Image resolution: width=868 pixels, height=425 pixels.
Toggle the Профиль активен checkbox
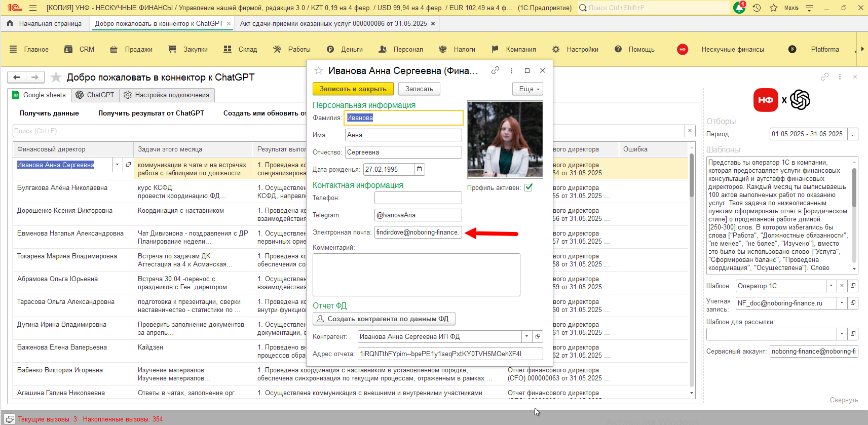(529, 187)
